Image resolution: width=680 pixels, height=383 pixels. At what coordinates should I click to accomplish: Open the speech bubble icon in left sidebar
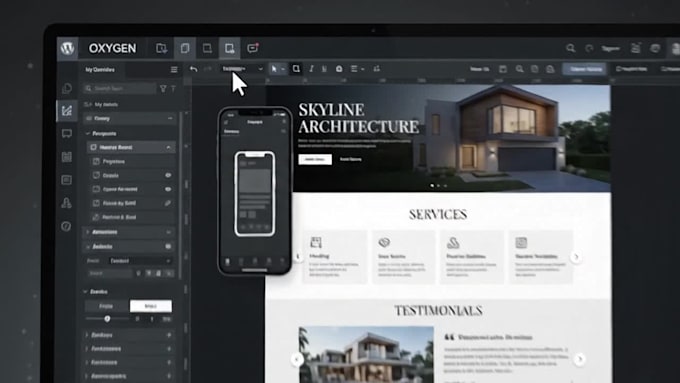pyautogui.click(x=67, y=133)
